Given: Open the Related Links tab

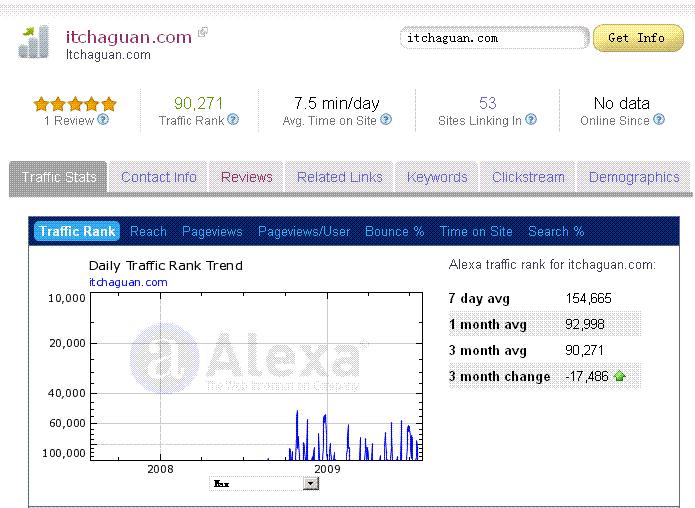Looking at the screenshot, I should (x=340, y=177).
